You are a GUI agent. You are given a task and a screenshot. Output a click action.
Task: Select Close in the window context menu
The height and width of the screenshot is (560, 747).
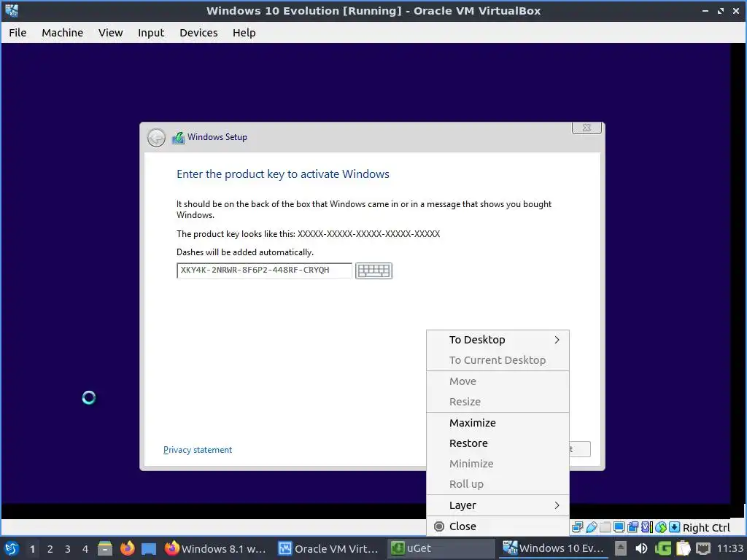point(498,526)
